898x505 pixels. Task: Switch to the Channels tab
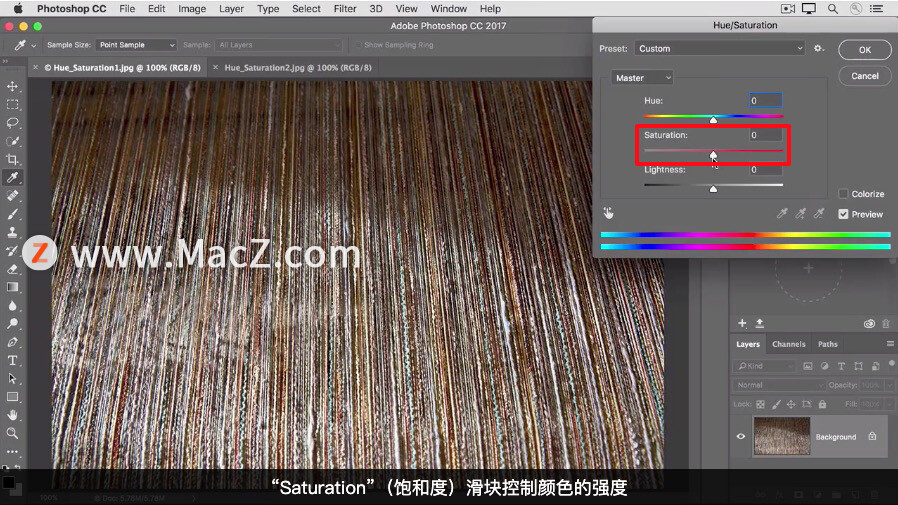789,344
